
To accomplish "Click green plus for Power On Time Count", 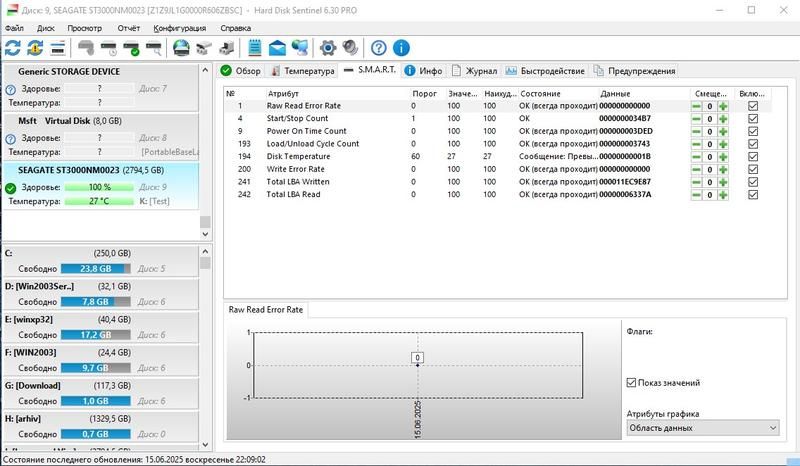I will [723, 132].
